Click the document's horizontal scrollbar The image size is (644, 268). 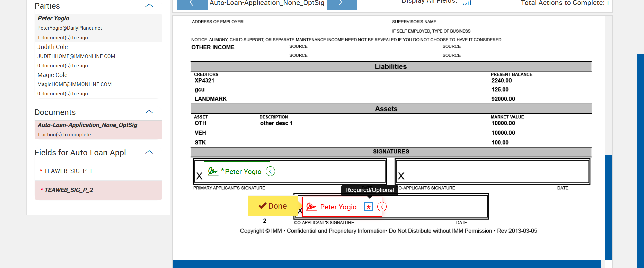pos(386,264)
